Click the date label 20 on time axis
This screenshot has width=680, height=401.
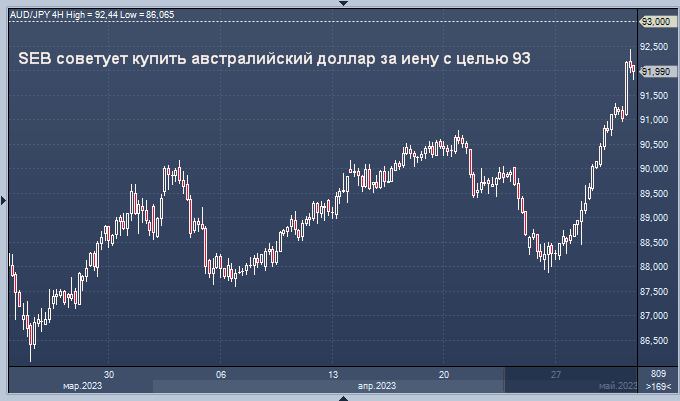tap(444, 373)
